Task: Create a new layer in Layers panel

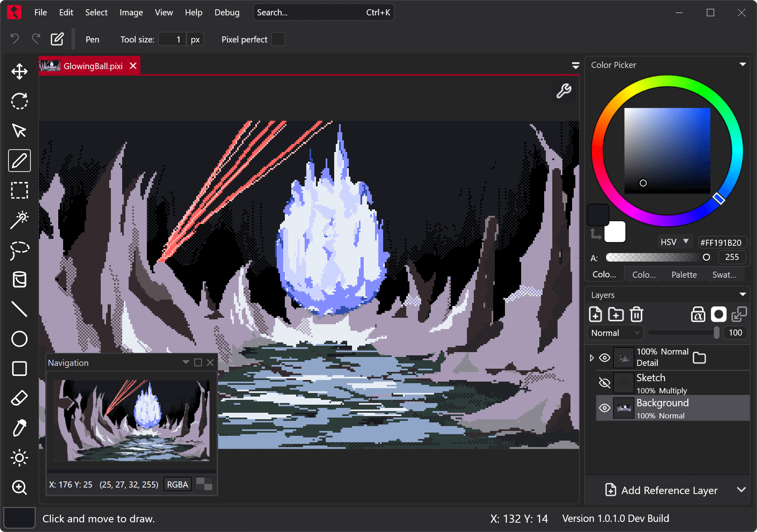Action: [596, 314]
